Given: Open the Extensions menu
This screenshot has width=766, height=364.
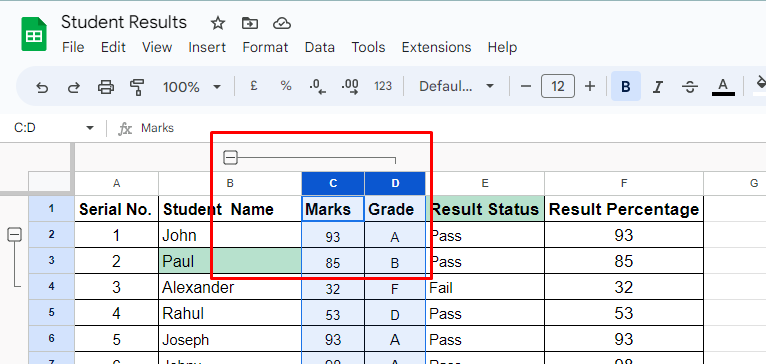Looking at the screenshot, I should pyautogui.click(x=436, y=47).
